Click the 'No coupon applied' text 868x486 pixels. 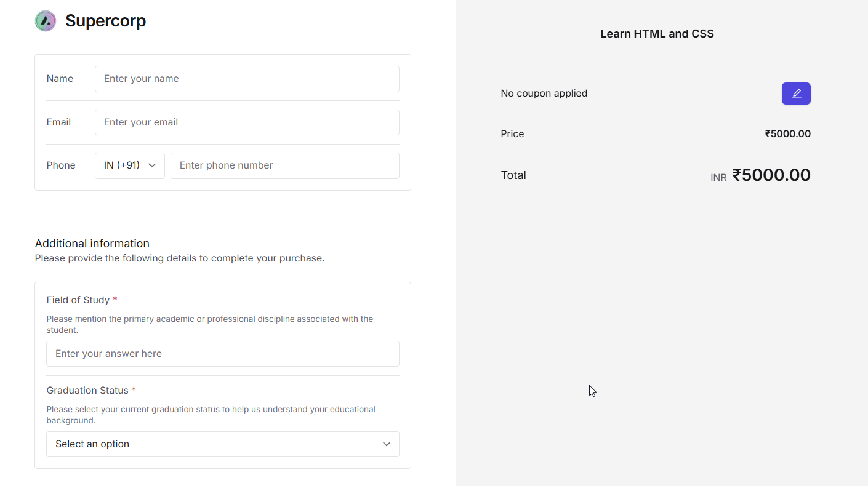pos(544,94)
